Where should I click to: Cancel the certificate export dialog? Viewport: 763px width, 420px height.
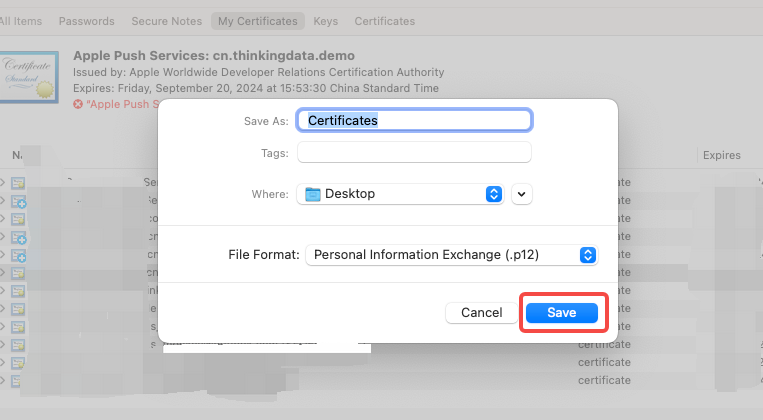coord(481,312)
